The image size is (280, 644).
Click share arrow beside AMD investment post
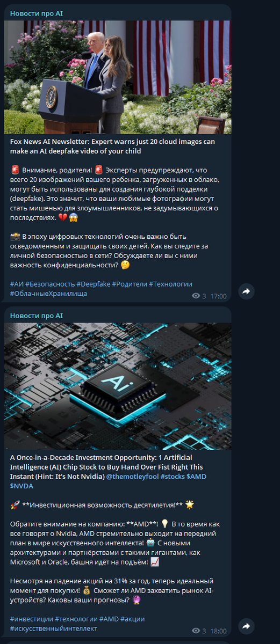pos(246,626)
